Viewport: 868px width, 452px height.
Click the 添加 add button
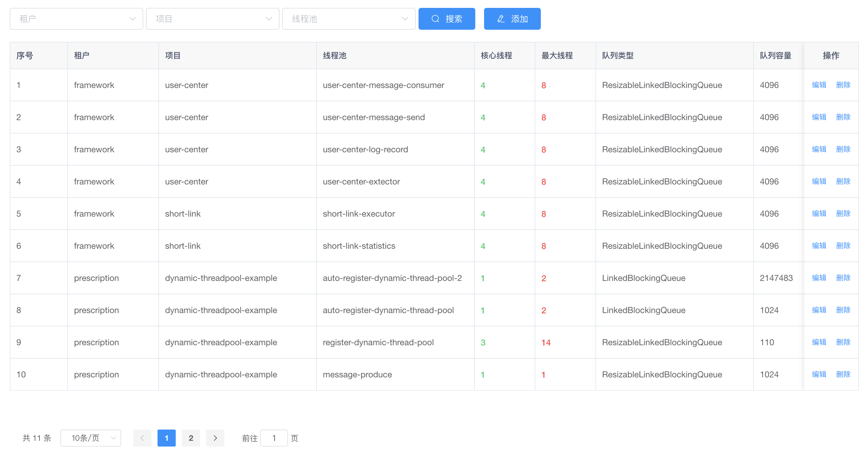click(512, 19)
